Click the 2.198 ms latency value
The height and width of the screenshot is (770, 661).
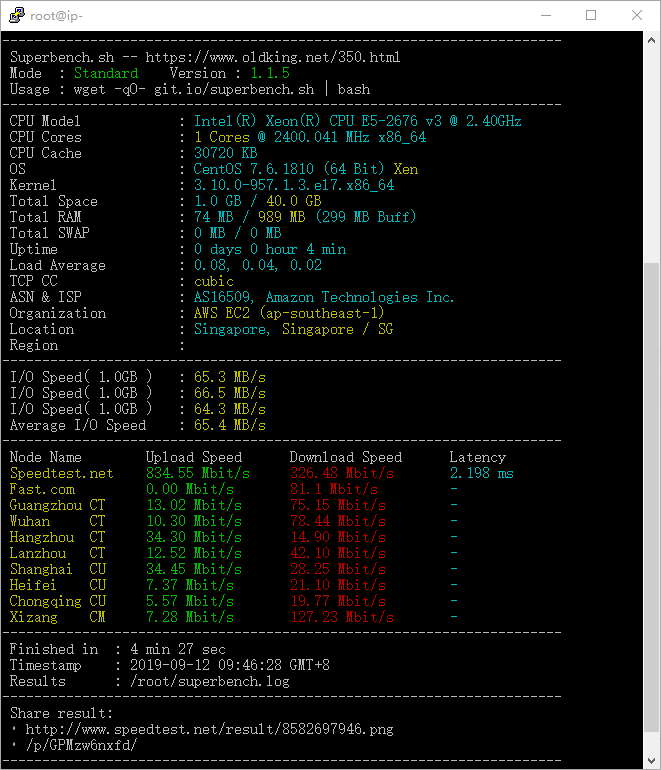coord(481,473)
